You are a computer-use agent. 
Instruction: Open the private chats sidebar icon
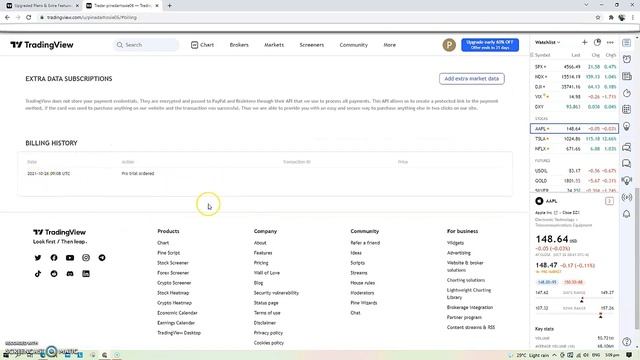627,164
